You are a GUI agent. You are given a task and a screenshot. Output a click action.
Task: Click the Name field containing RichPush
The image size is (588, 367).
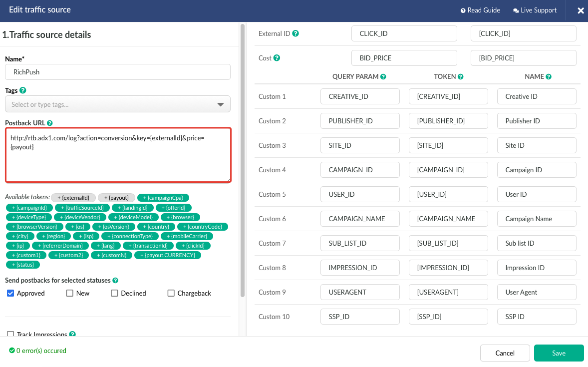[118, 72]
